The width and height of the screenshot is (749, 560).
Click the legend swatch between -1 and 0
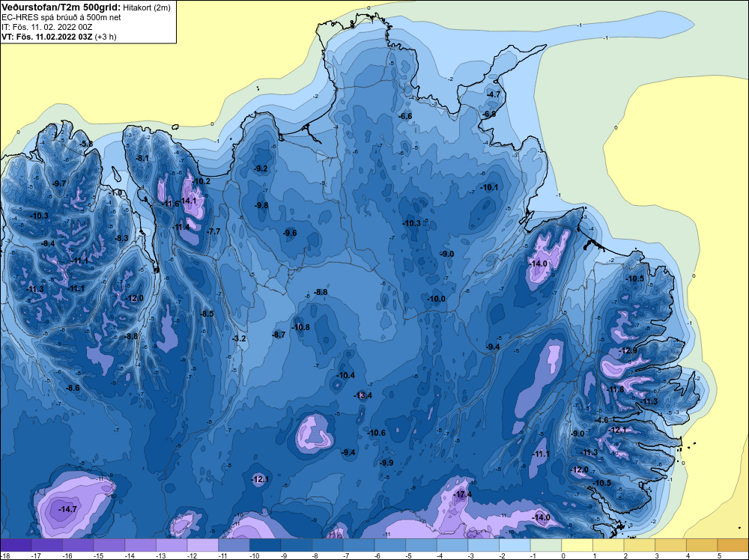(546, 545)
